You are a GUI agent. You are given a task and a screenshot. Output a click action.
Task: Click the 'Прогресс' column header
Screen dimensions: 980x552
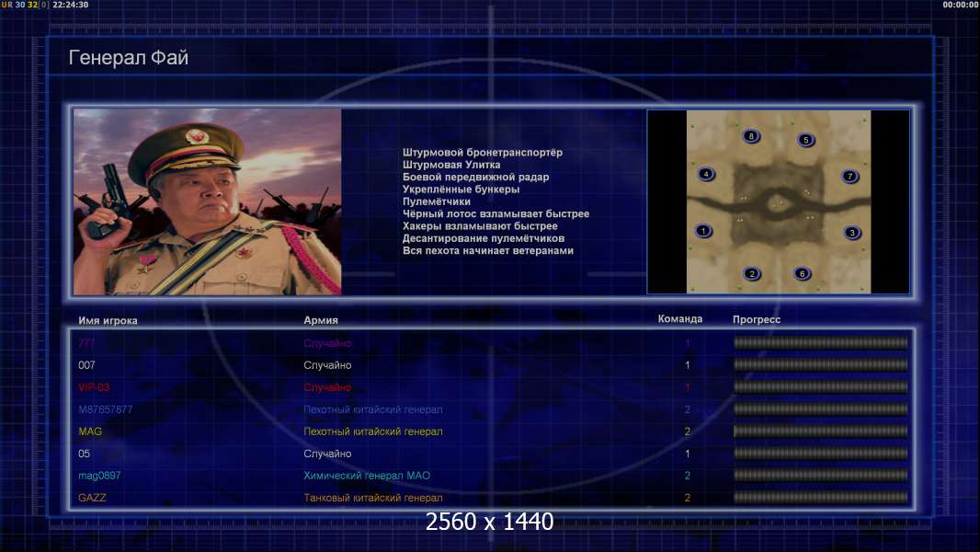[x=757, y=319]
